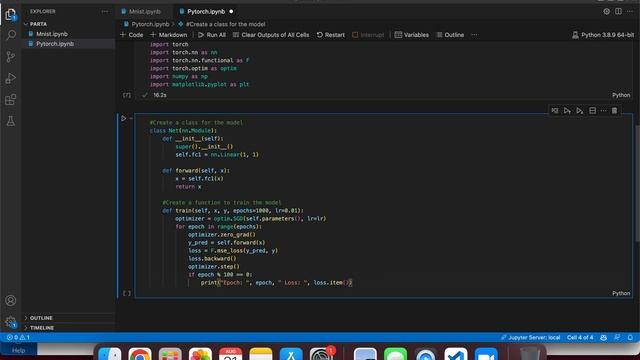Run the current cell with play button

(123, 118)
